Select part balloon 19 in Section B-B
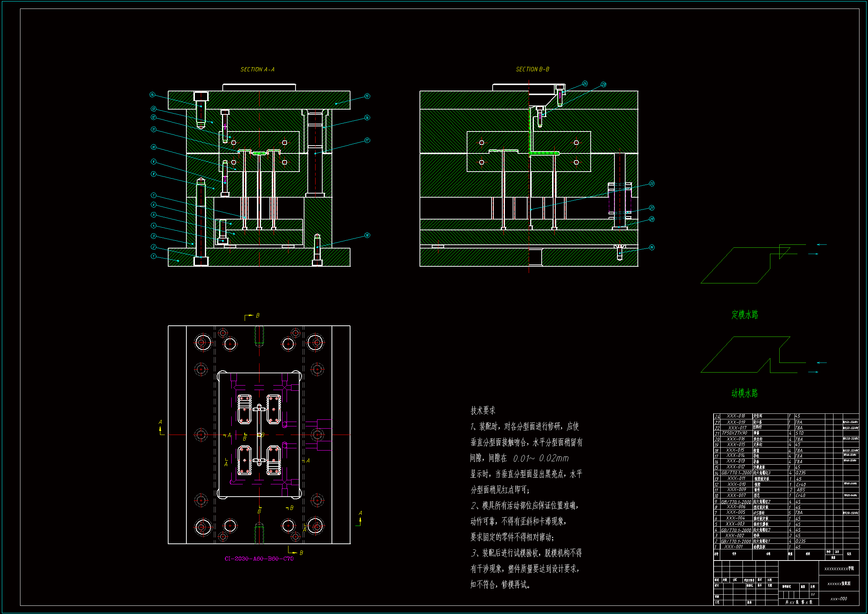 (x=652, y=247)
